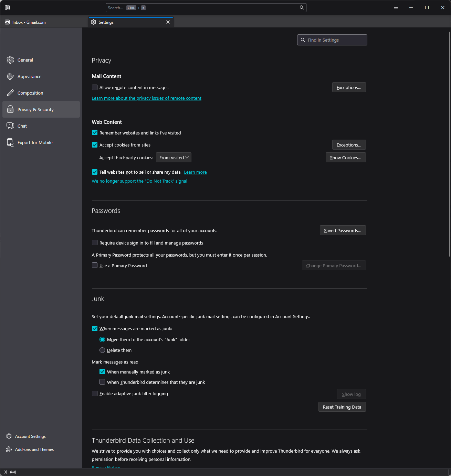Click the Export for Mobile phone icon

coord(10,142)
